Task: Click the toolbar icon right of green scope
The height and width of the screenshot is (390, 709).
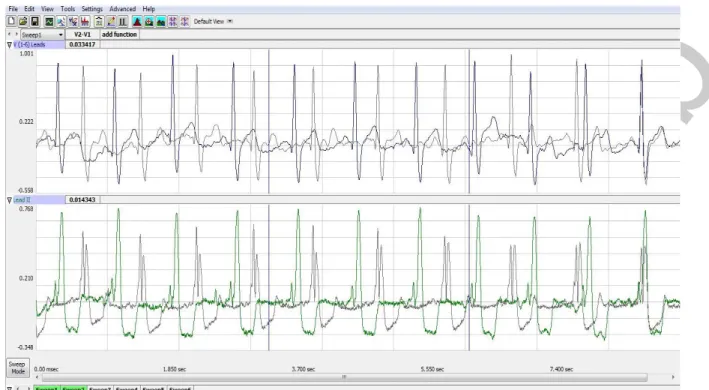Action: [x=61, y=21]
